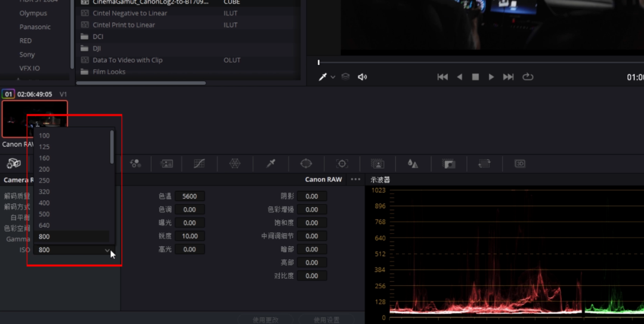Open the Sizing palette

pos(484,163)
